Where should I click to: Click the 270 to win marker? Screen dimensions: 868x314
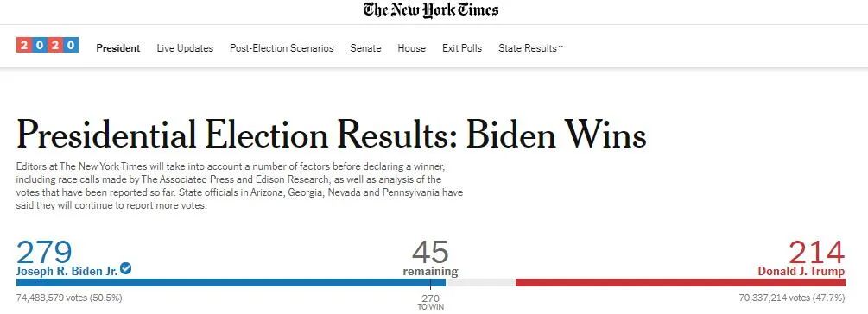(x=430, y=301)
